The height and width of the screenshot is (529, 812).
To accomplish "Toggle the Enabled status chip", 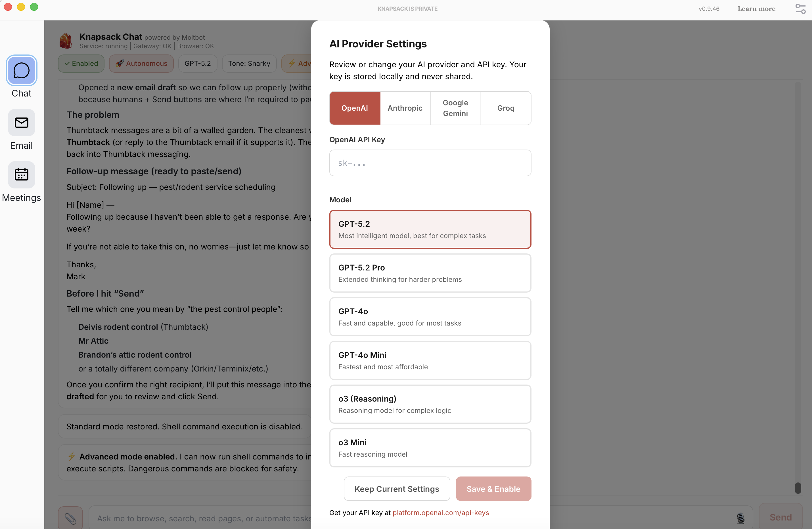I will coord(81,64).
